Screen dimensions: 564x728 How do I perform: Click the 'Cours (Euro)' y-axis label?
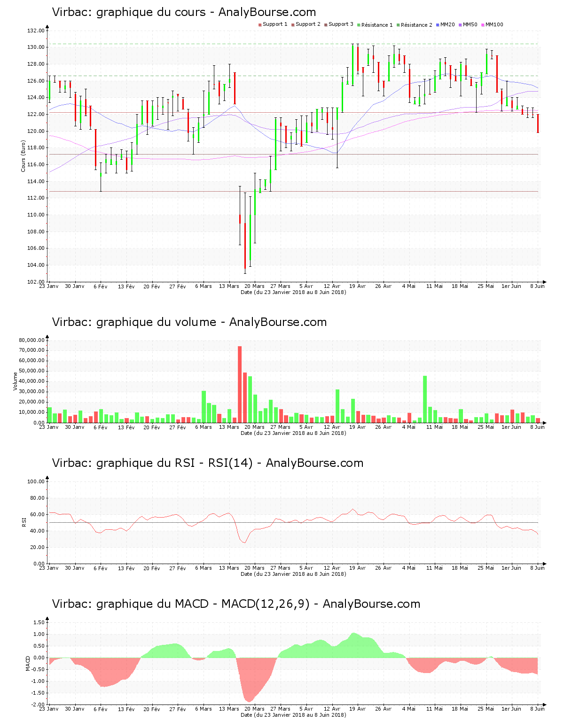point(23,156)
